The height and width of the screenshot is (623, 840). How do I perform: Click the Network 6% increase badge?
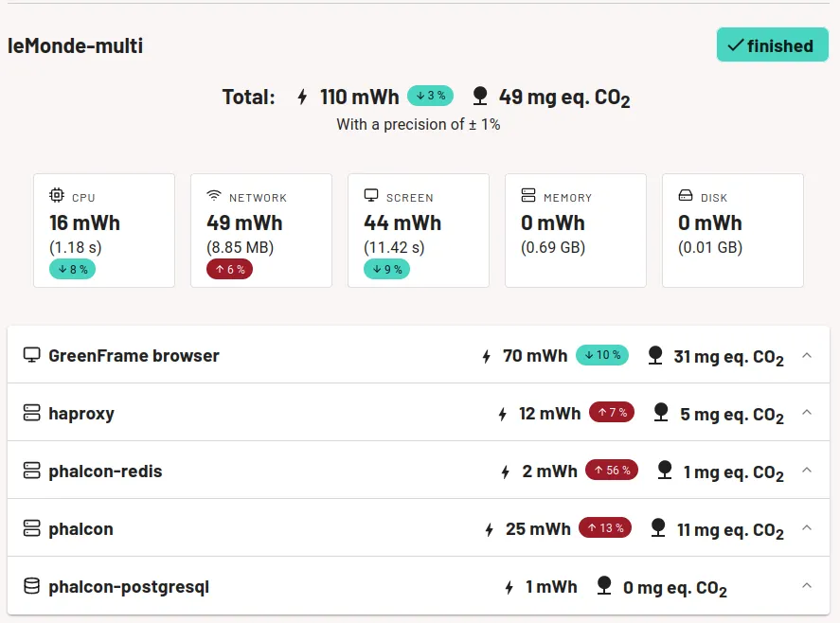(x=229, y=269)
